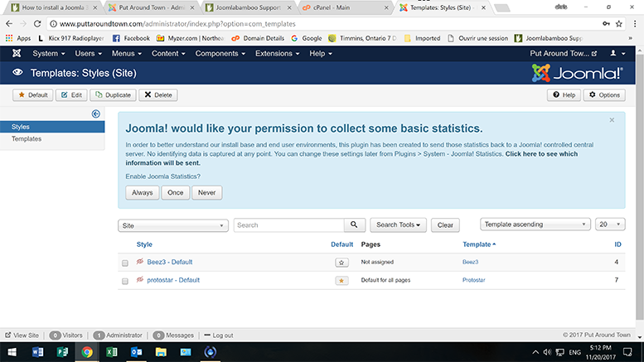Image resolution: width=644 pixels, height=362 pixels.
Task: Preview the Beez3 style eye icon
Action: point(140,262)
